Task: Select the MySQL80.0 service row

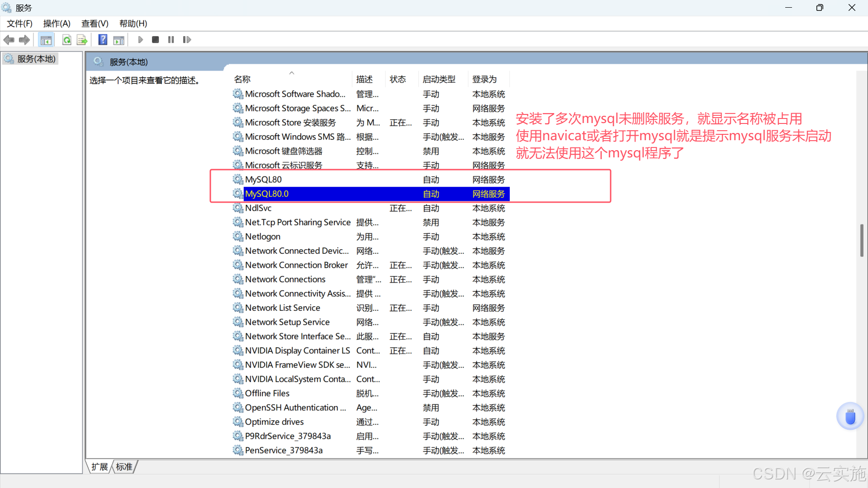Action: click(371, 194)
